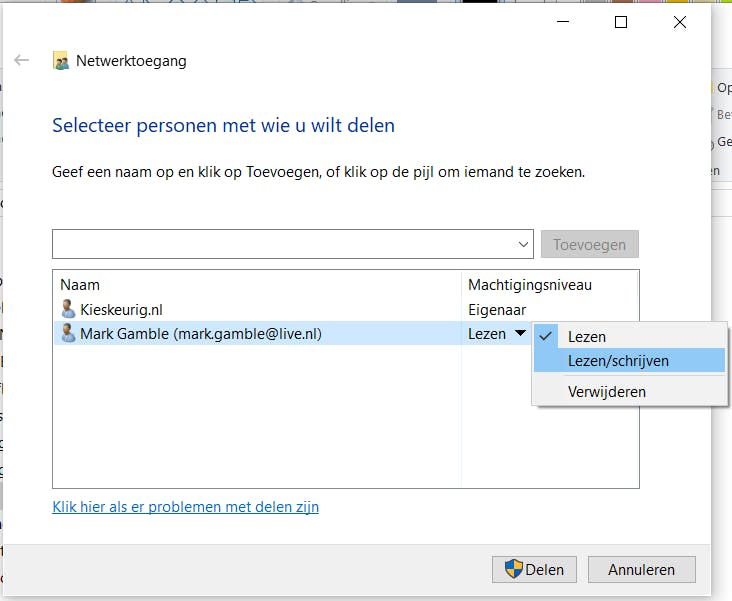Image resolution: width=732 pixels, height=601 pixels.
Task: Click the name entry text field
Action: point(284,244)
